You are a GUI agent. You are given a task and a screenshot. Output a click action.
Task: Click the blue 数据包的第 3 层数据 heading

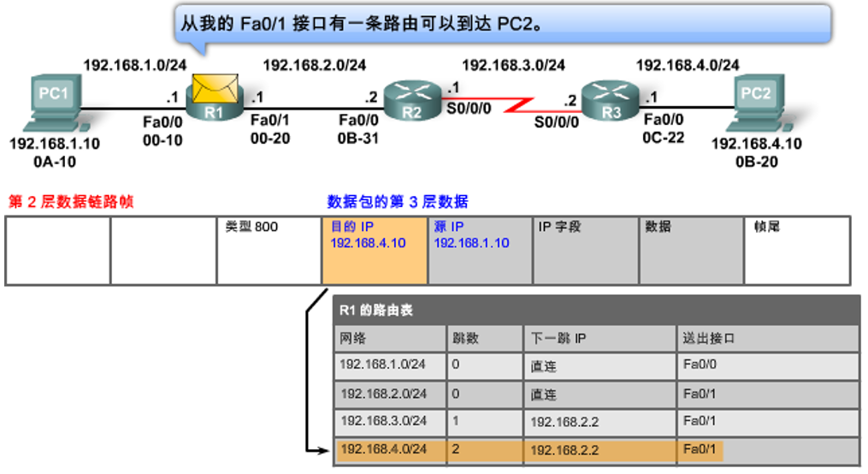click(398, 202)
